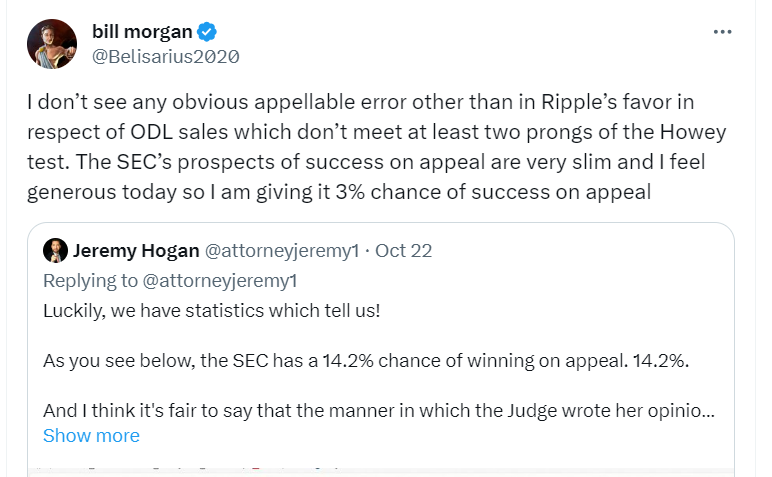Click the Oct 22 timestamp

point(403,251)
